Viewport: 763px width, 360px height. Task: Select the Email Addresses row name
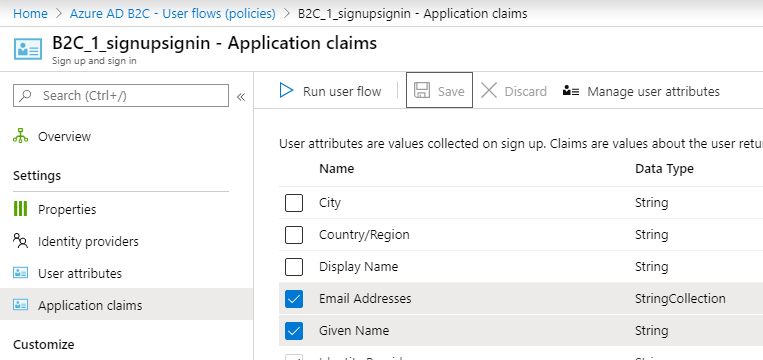pyautogui.click(x=365, y=298)
